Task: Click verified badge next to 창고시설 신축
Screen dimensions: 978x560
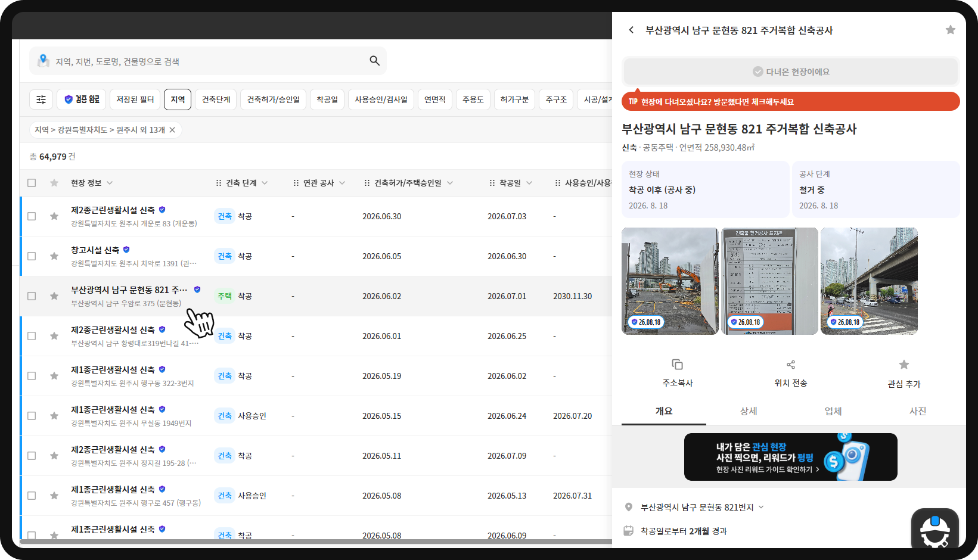Action: (126, 250)
